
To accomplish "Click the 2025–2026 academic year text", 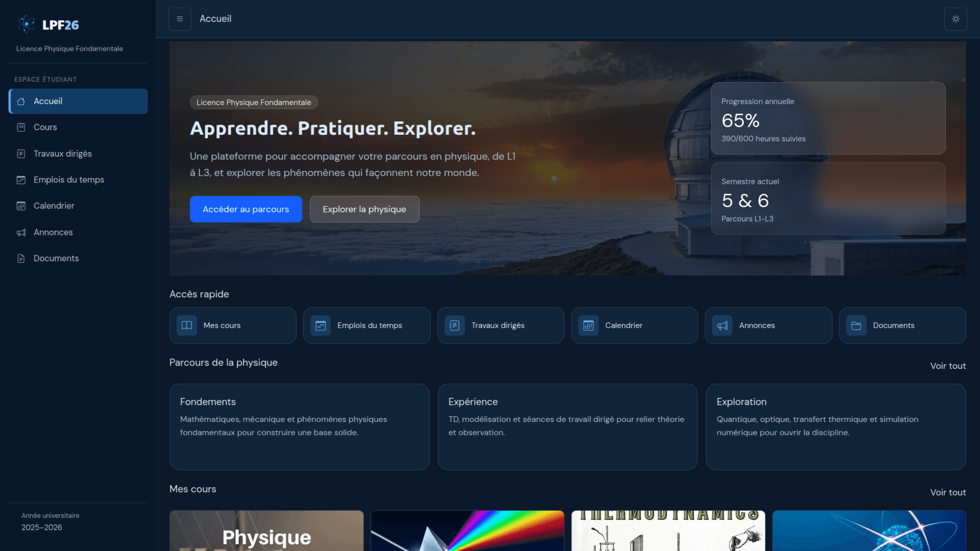I will coord(42,527).
